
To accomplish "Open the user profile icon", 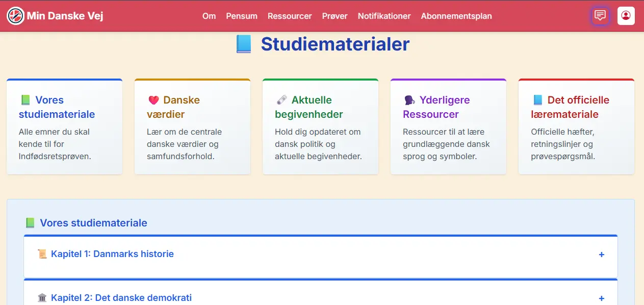I will pos(626,16).
